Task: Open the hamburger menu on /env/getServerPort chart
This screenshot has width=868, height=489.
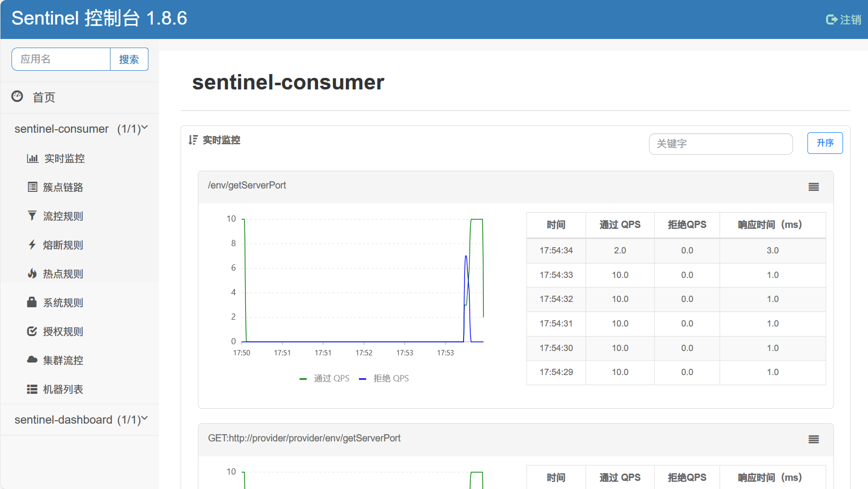Action: tap(814, 187)
